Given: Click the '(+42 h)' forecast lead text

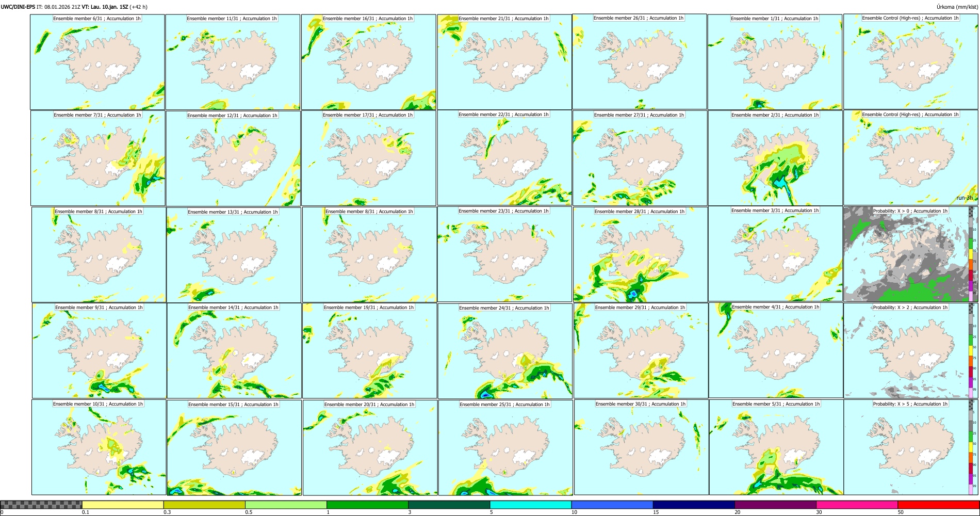Looking at the screenshot, I should click(x=139, y=7).
